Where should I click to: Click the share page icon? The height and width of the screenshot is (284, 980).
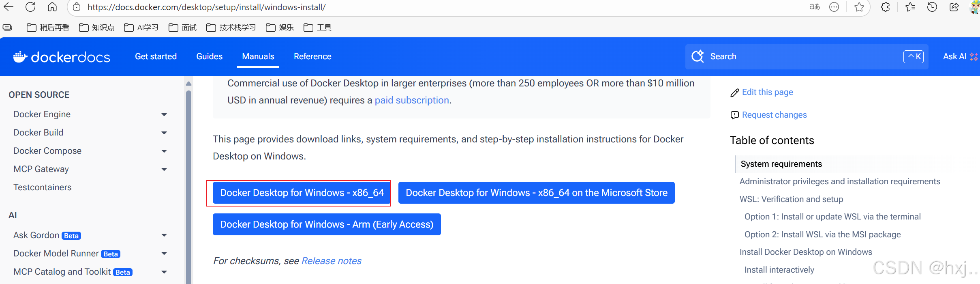tap(954, 7)
